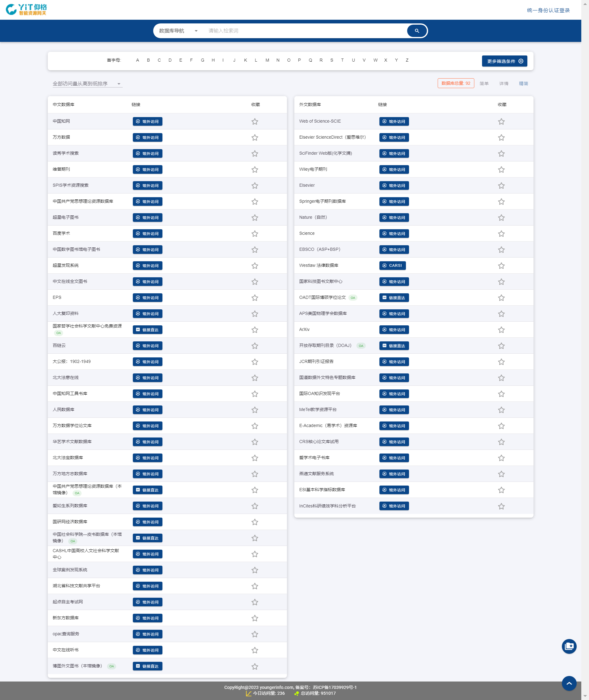Viewport: 589px width, 700px height.
Task: Click the 总访问量 icon in footer
Action: pyautogui.click(x=296, y=693)
